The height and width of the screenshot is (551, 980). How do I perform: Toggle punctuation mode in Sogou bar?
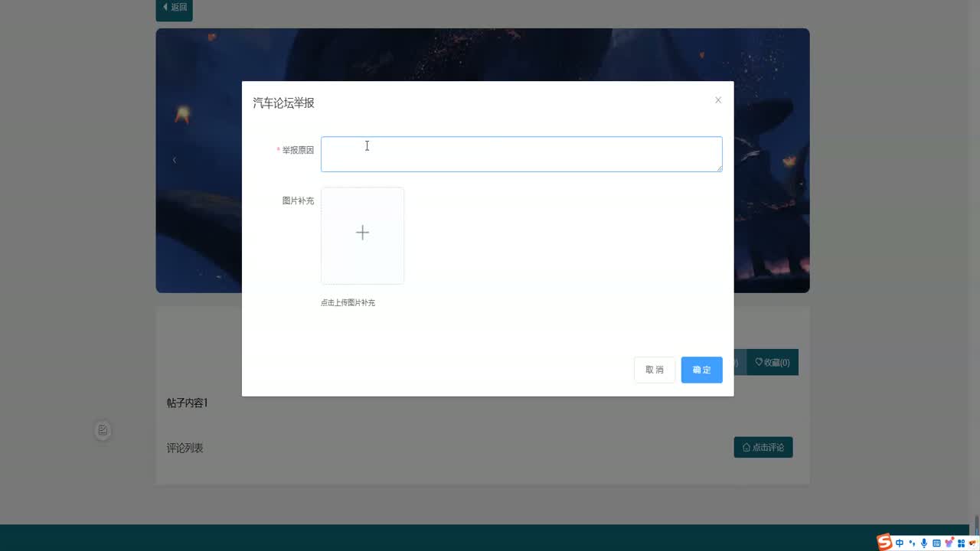(x=912, y=543)
